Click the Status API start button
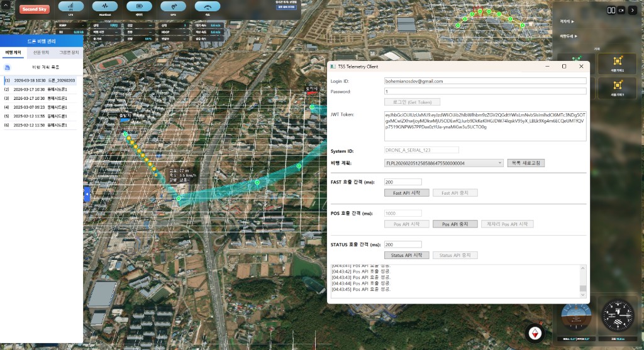 pyautogui.click(x=406, y=255)
